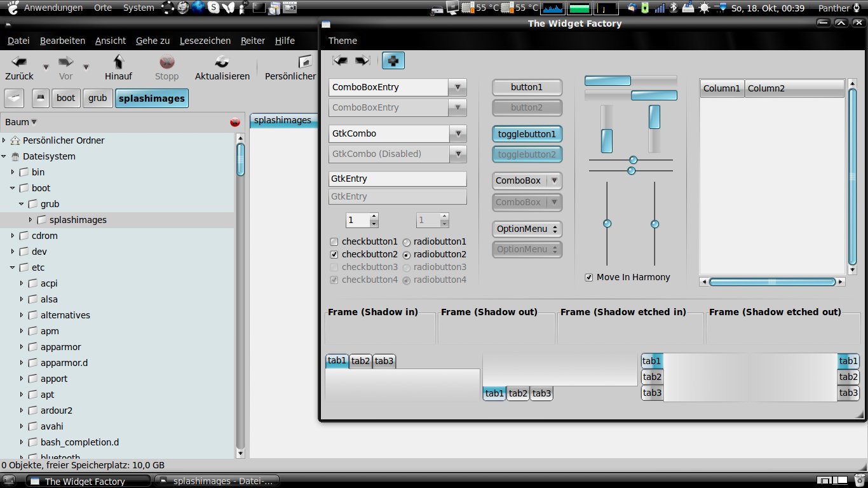Open the Zurück history dropdown arrow
The image size is (868, 488).
click(46, 67)
